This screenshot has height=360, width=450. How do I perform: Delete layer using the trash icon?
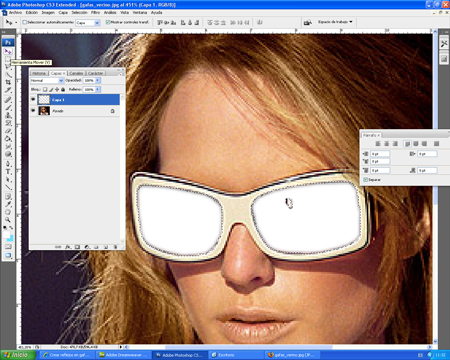tap(115, 247)
